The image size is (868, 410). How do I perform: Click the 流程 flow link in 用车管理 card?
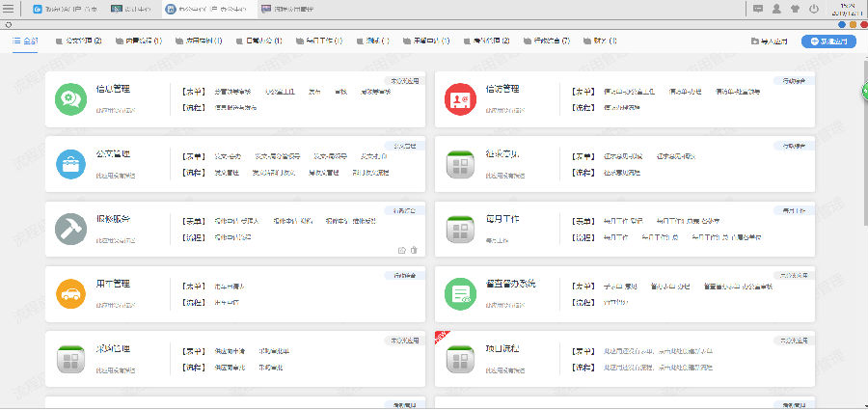pos(227,303)
